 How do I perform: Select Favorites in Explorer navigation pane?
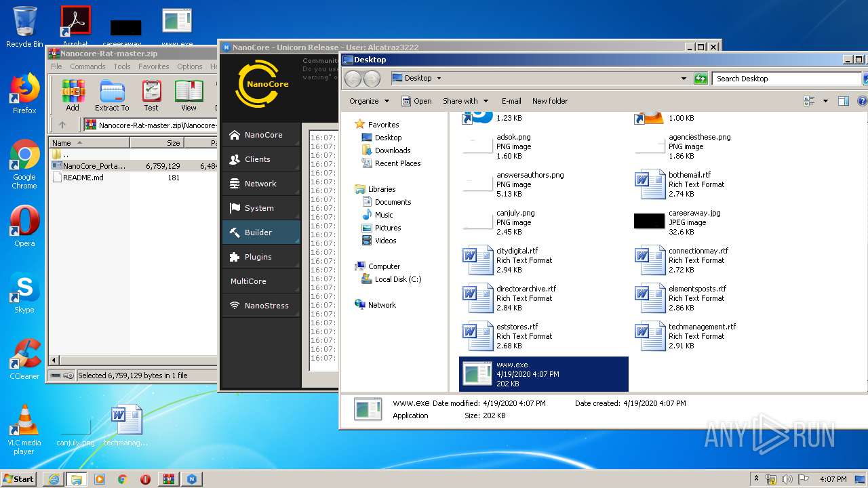point(383,125)
